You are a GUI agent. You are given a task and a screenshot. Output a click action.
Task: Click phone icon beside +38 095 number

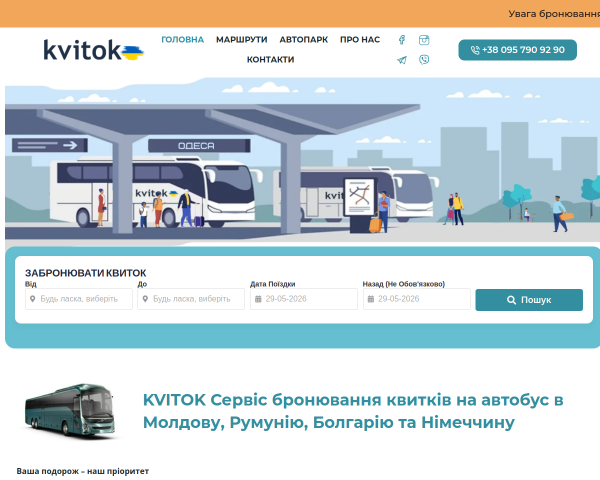click(x=475, y=50)
